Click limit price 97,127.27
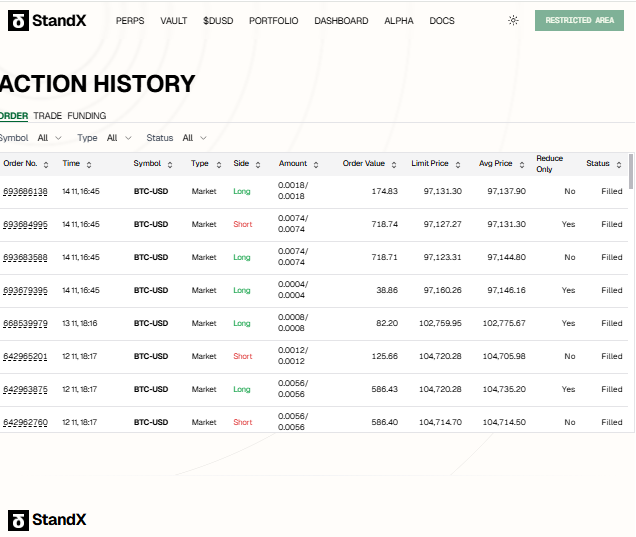Screen dimensions: 636x537 (443, 224)
